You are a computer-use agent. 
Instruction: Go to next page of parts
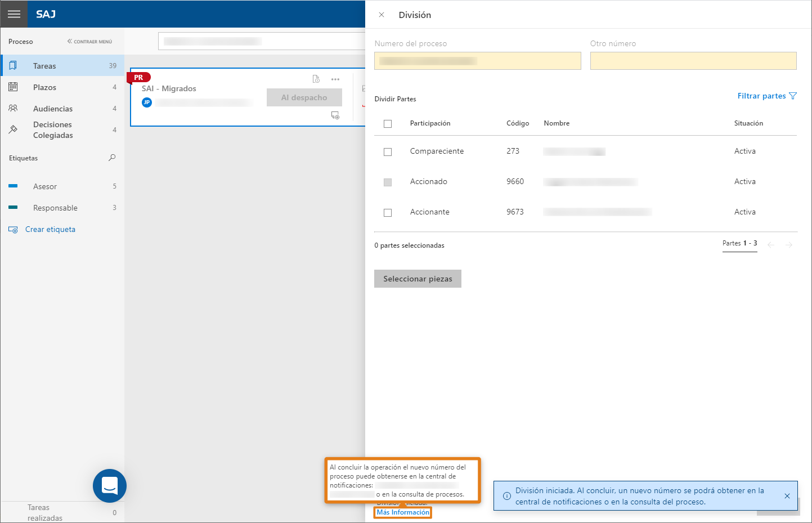[x=789, y=244]
